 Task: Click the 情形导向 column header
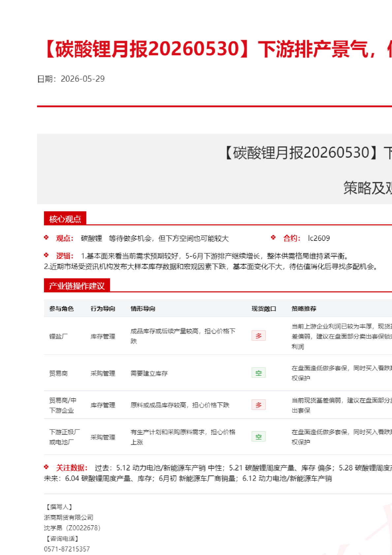(x=143, y=309)
